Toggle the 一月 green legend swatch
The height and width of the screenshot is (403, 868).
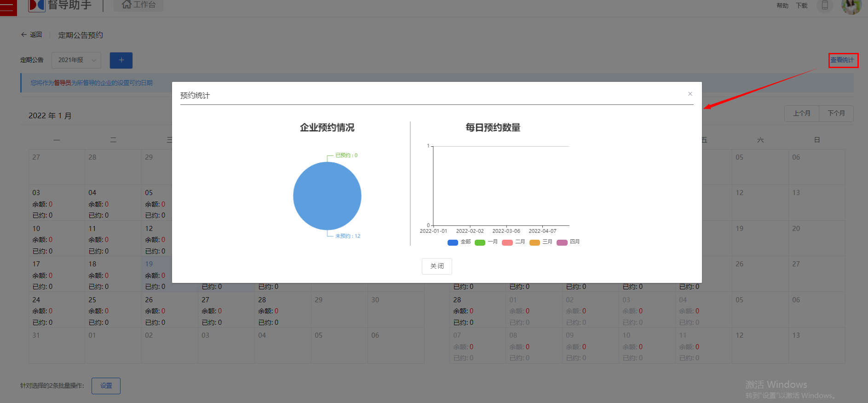480,242
